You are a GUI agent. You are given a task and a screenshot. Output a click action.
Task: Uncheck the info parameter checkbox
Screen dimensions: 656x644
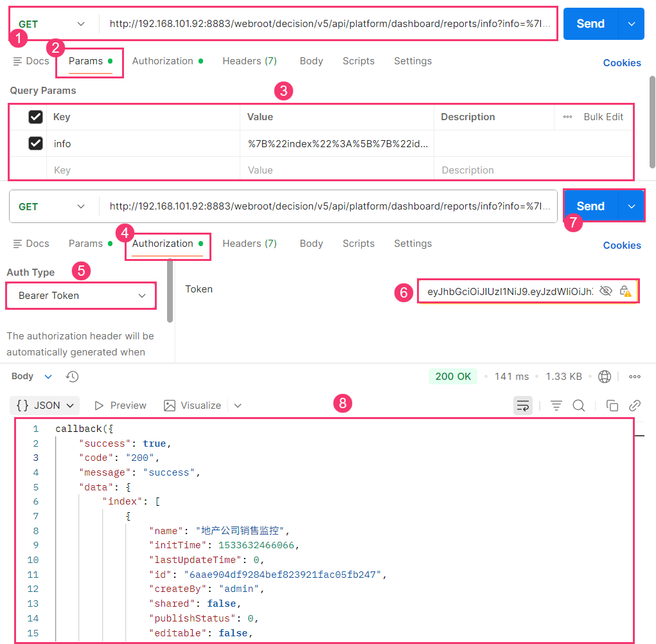35,143
